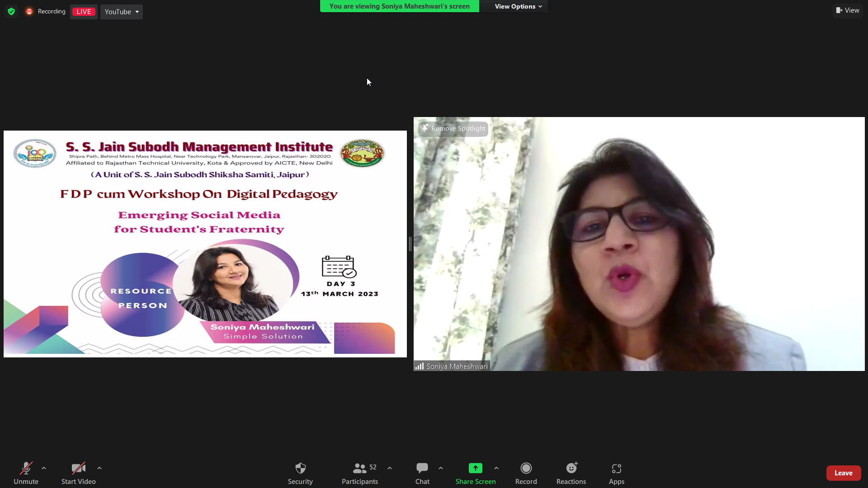
Task: Open the Apps icon
Action: [616, 469]
